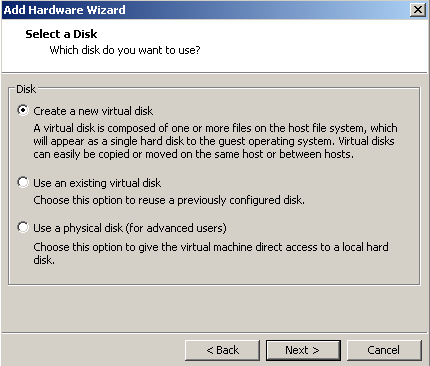The width and height of the screenshot is (430, 366).
Task: Cancel the Add Hardware Wizard
Action: pos(384,350)
